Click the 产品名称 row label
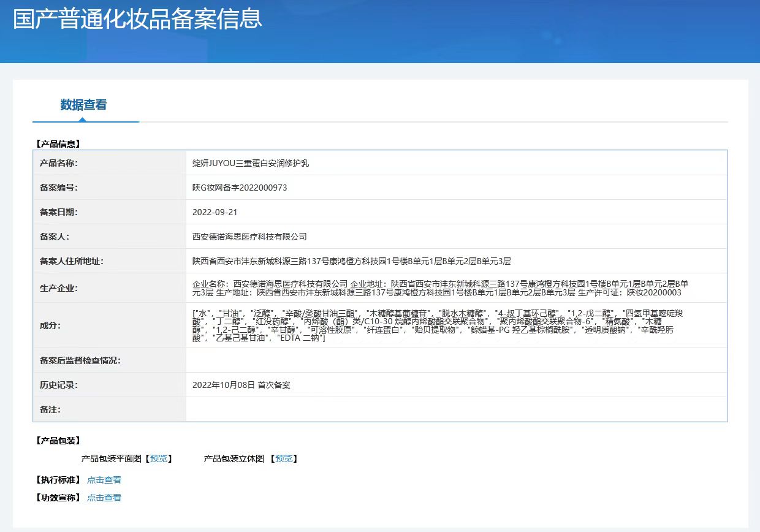 click(59, 163)
